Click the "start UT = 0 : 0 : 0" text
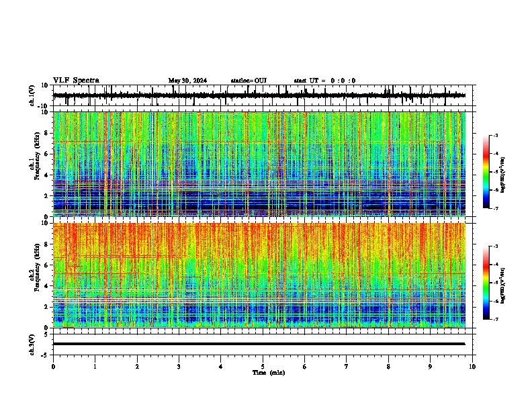 [324, 81]
